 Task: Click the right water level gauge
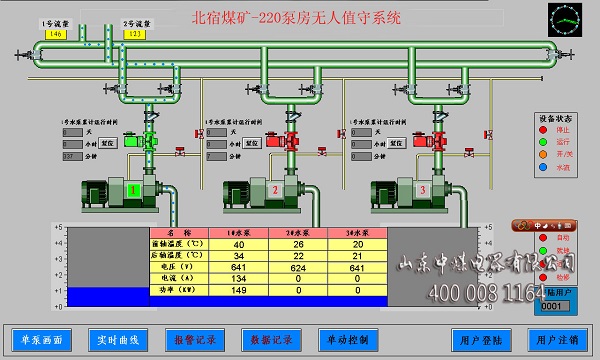(433, 267)
